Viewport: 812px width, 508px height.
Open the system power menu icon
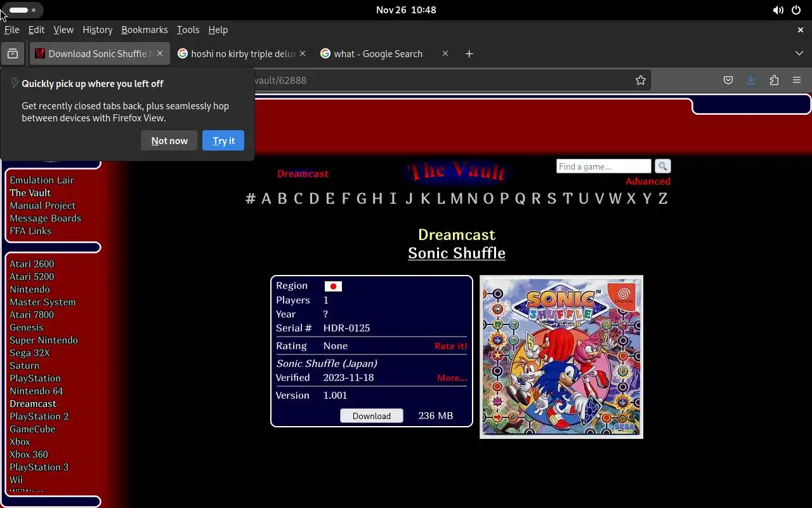(x=796, y=10)
